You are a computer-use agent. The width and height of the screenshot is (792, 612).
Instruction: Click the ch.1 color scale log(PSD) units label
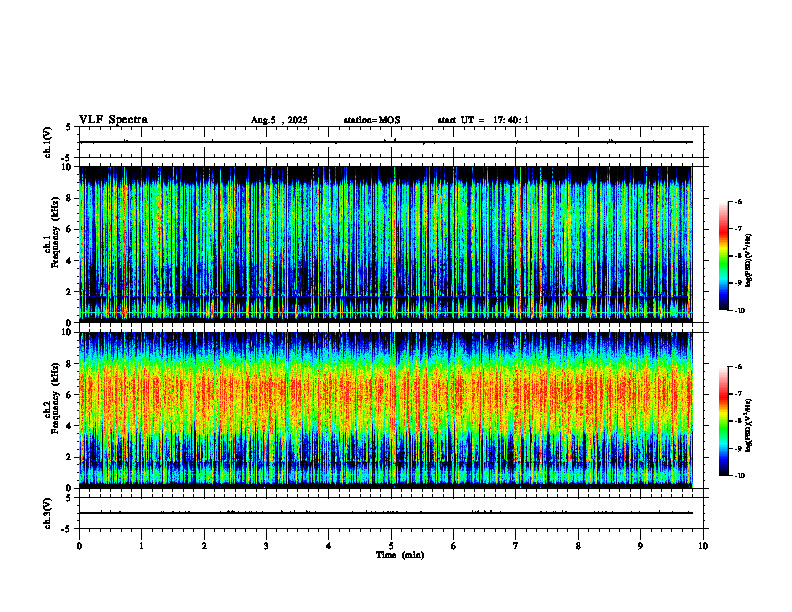tap(748, 260)
